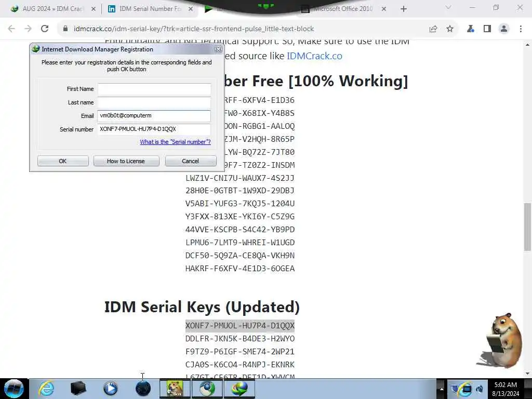Switch to Chrome-like browser taskbar icon

click(x=207, y=389)
